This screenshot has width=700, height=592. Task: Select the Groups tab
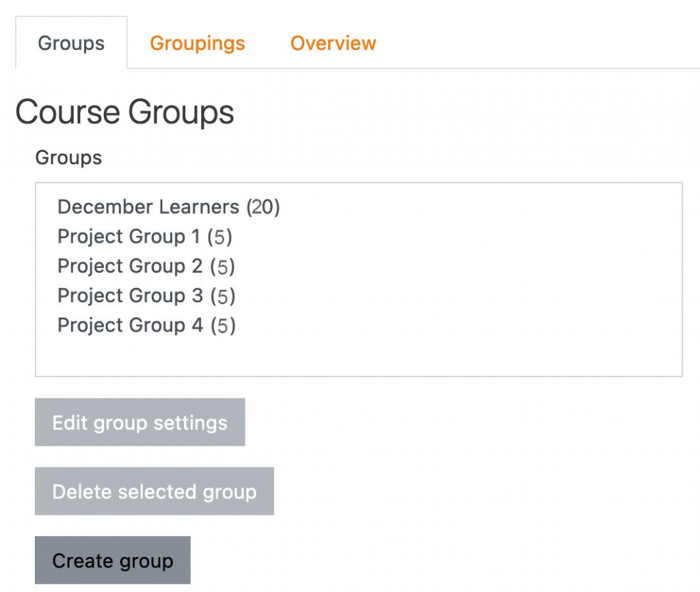coord(71,43)
